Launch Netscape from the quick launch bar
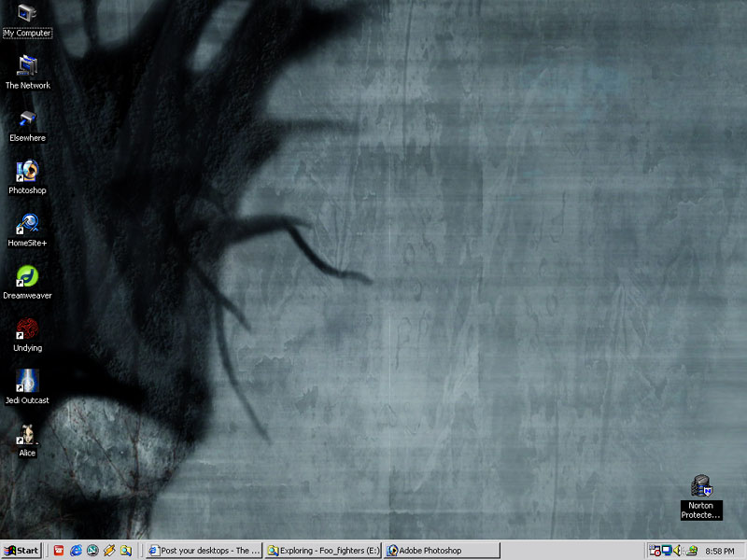 pos(92,551)
